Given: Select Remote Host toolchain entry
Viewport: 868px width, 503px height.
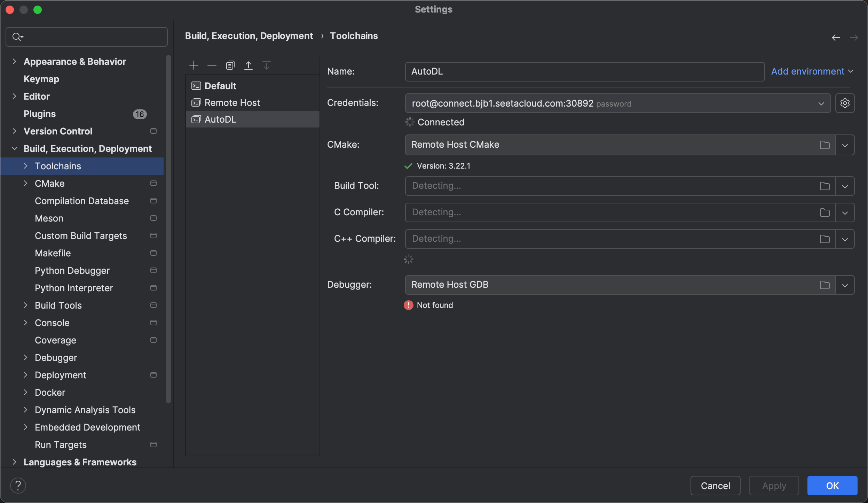Looking at the screenshot, I should click(232, 102).
